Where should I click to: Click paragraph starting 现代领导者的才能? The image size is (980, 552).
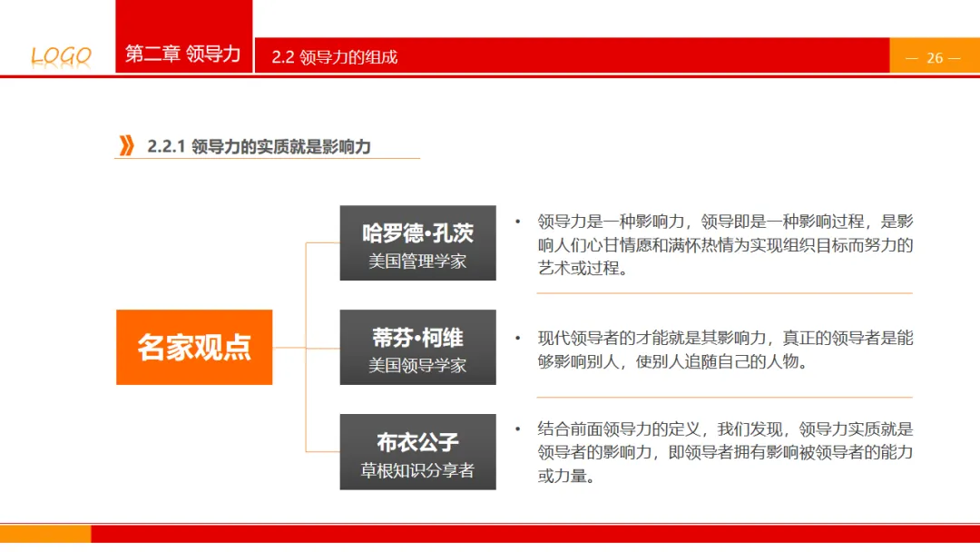tap(725, 350)
